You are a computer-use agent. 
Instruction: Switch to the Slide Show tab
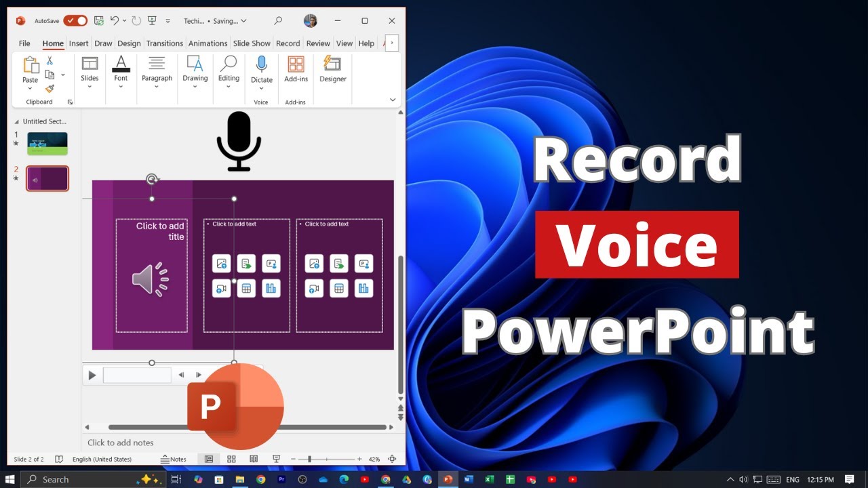(x=252, y=43)
